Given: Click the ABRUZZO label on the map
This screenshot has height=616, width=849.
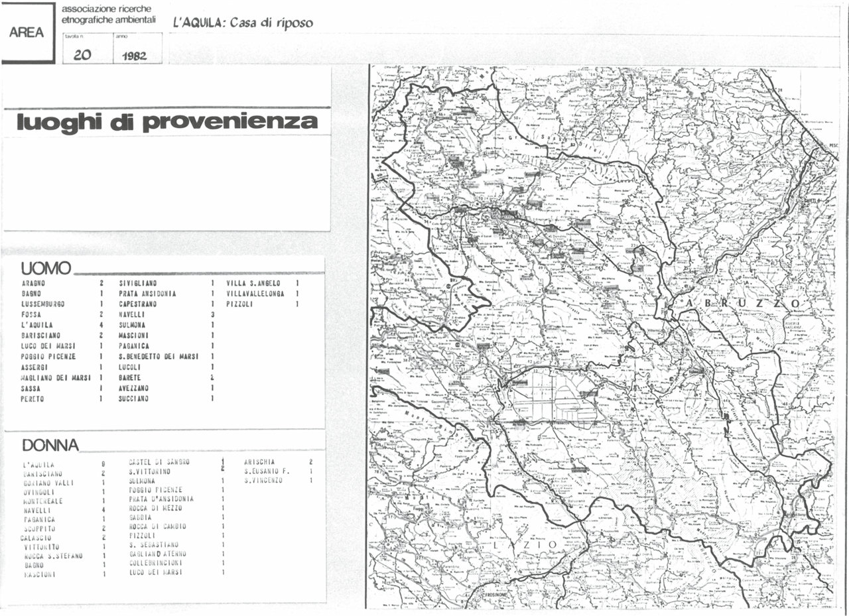Looking at the screenshot, I should (738, 303).
